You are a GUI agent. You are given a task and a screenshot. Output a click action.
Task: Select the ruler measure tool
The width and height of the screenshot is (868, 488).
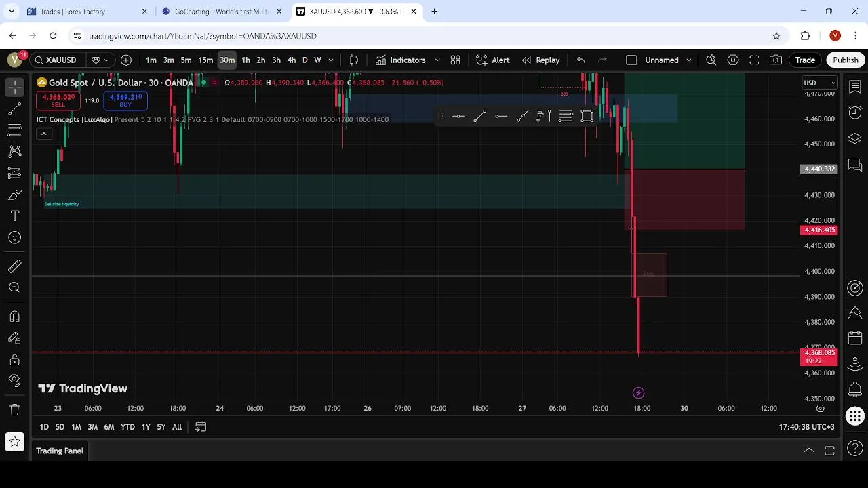coord(14,266)
